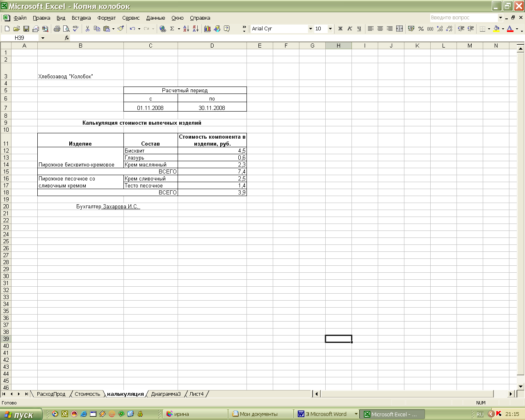Screen dimensions: 525x420
Task: Switch to Microsoft Word taskbar group
Action: [327, 414]
